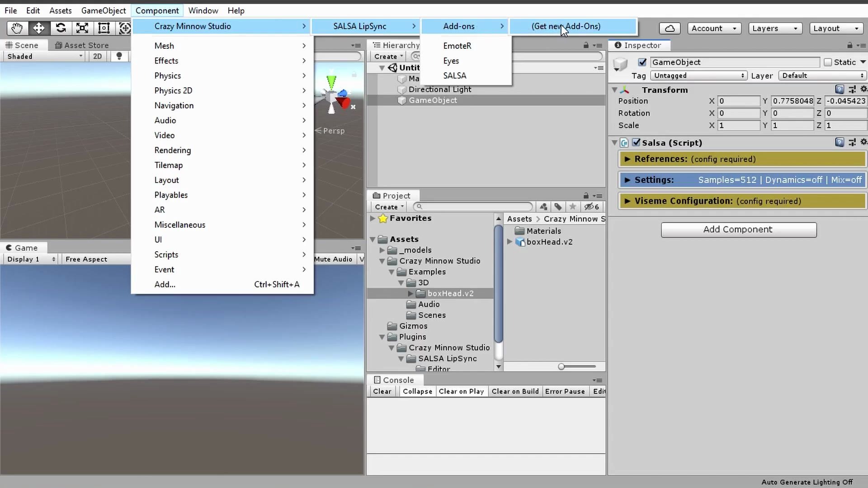This screenshot has height=488, width=868.
Task: Click (Get new Add-Ons) menu item
Action: (573, 26)
